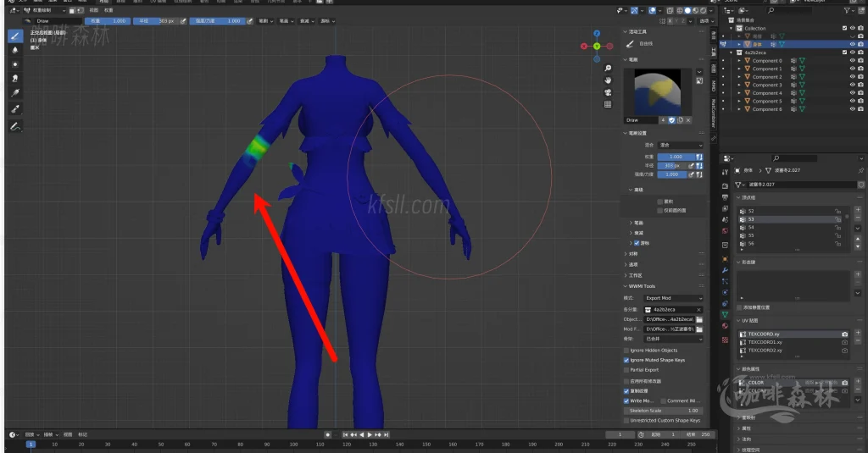Click the Draw brush preview thumbnail
Screen dimensions: 868x453
(657, 91)
